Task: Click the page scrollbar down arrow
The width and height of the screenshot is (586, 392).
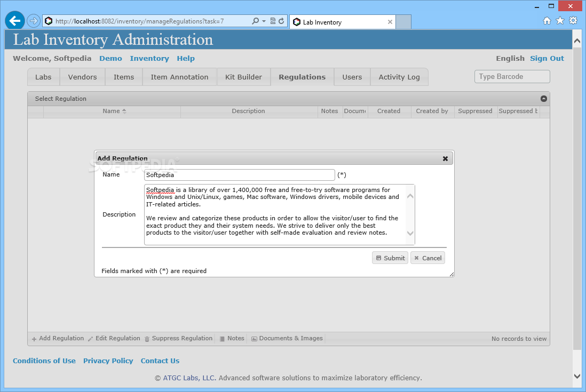Action: point(576,377)
